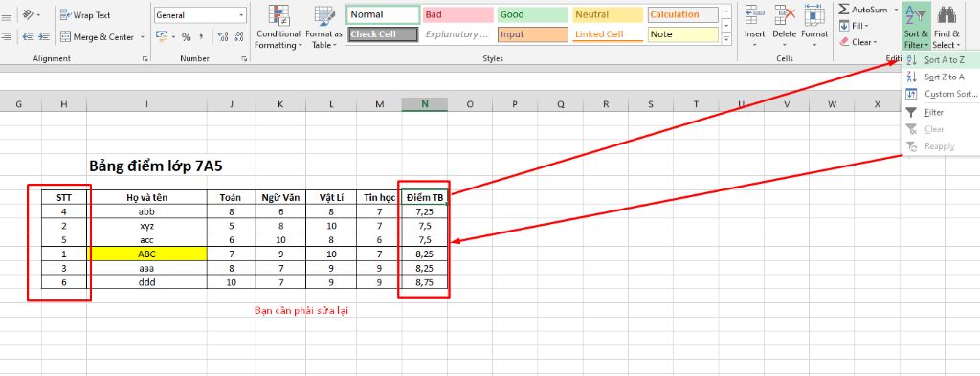This screenshot has height=376, width=980.
Task: Click the Toán header cell
Action: [231, 197]
